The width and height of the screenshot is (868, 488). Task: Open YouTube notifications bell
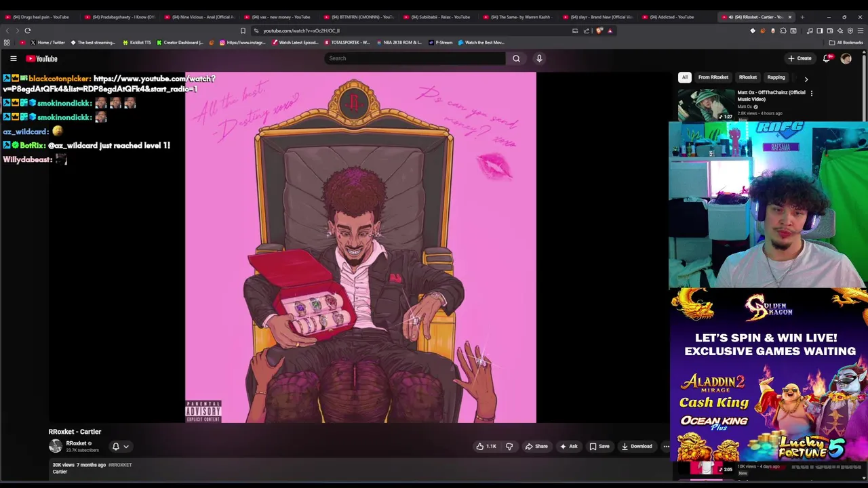point(826,58)
